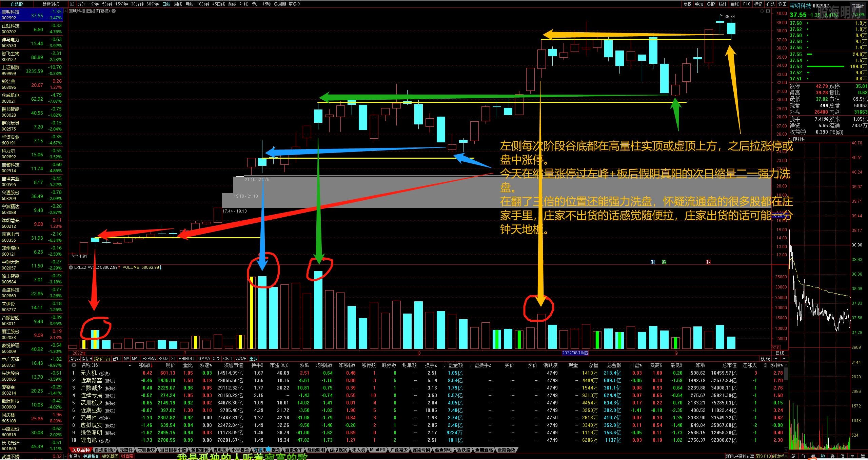The image size is (868, 460).
Task: Select the 最近浏览 tab in the left panel
Action: (51, 4)
